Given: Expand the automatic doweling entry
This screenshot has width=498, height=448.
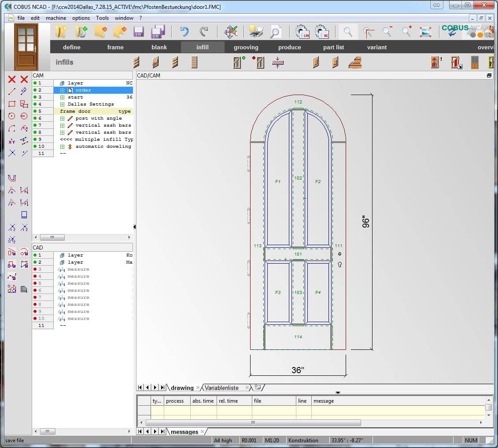Looking at the screenshot, I should pos(62,146).
